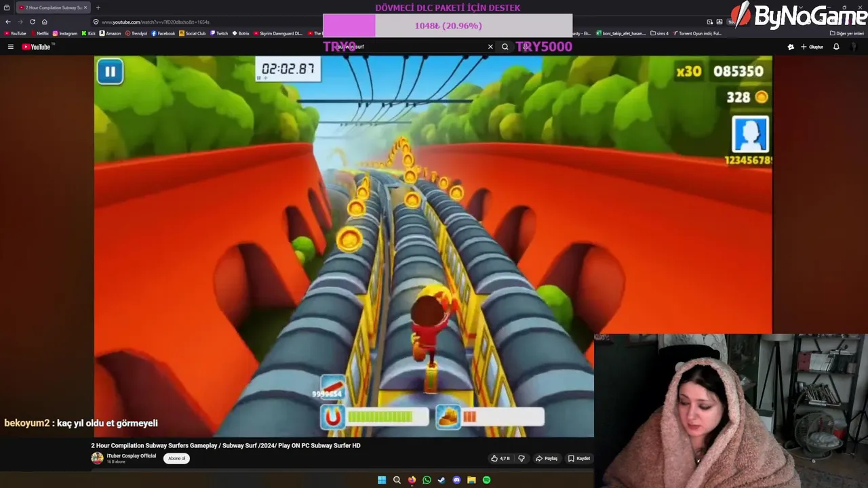Screen dimensions: 868x488
Task: Click the browser back arrow
Action: point(7,22)
